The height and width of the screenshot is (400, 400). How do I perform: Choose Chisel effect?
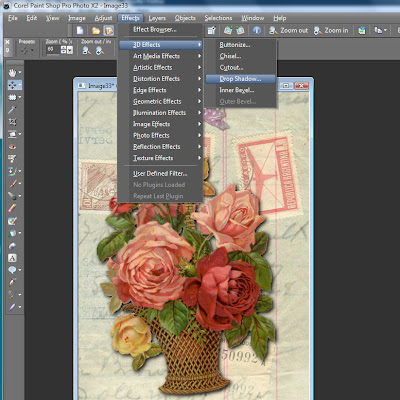tap(230, 56)
